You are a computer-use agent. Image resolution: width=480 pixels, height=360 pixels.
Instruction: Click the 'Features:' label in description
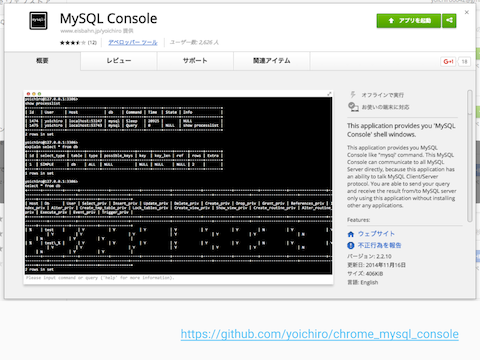(359, 220)
